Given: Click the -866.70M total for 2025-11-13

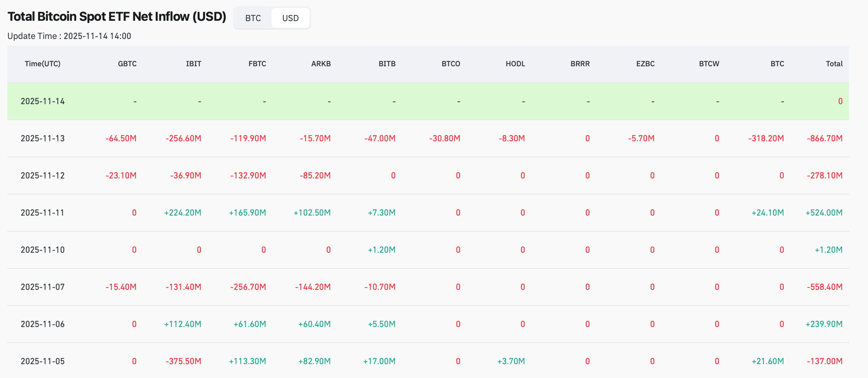Looking at the screenshot, I should click(825, 138).
